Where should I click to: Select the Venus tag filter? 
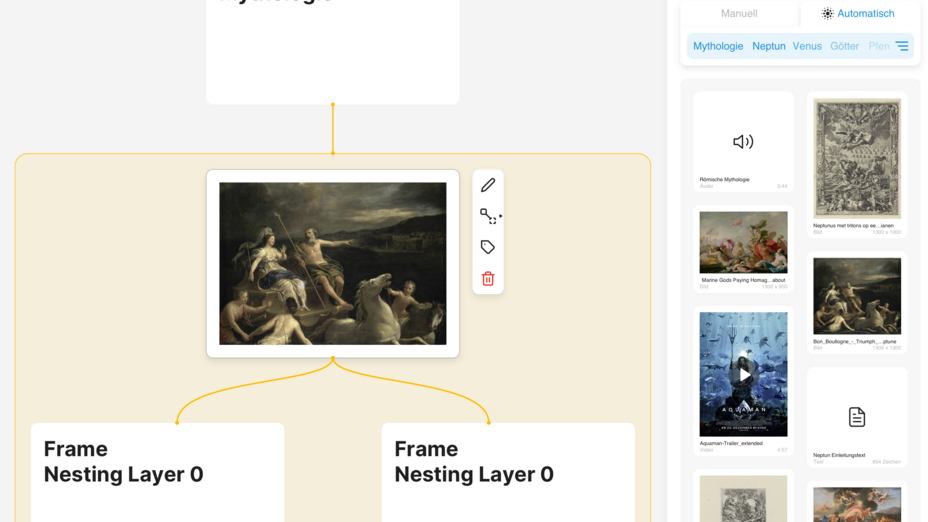[x=807, y=46]
